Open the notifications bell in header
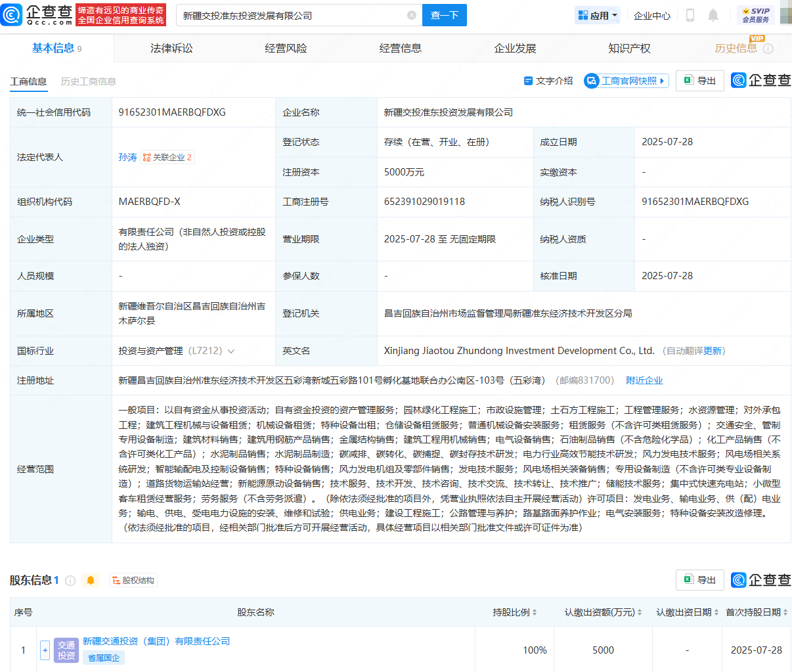The image size is (792, 672). (713, 15)
